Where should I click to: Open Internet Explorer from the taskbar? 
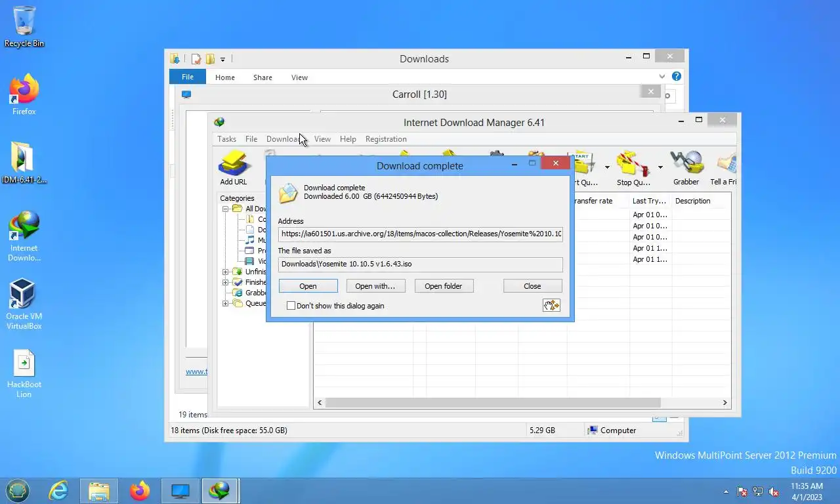[x=58, y=490]
